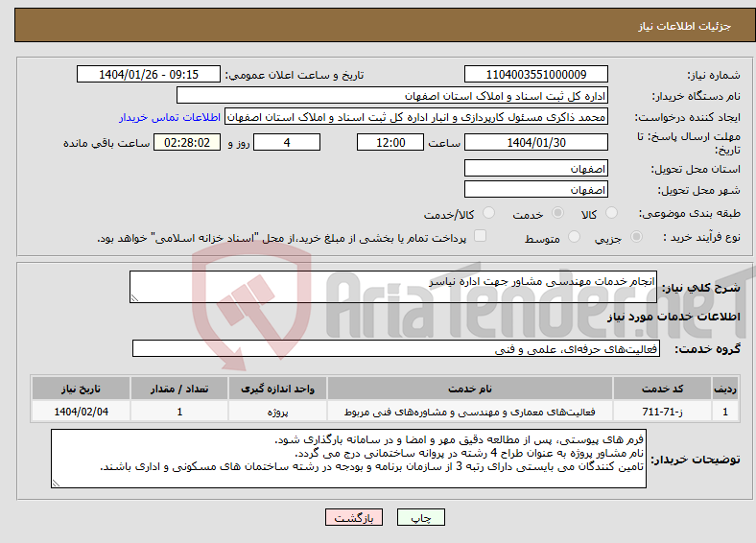Click the واحد اندازه گیری column header
The image size is (756, 543).
277,389
